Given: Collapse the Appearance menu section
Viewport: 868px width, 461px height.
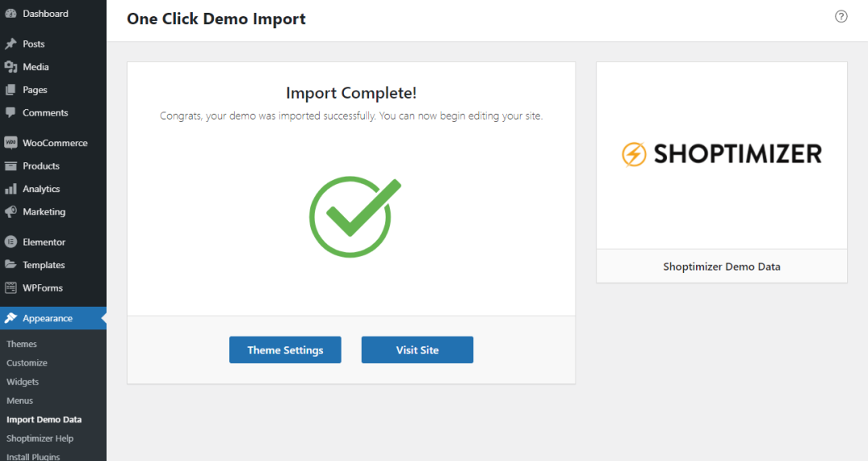Looking at the screenshot, I should click(x=47, y=319).
